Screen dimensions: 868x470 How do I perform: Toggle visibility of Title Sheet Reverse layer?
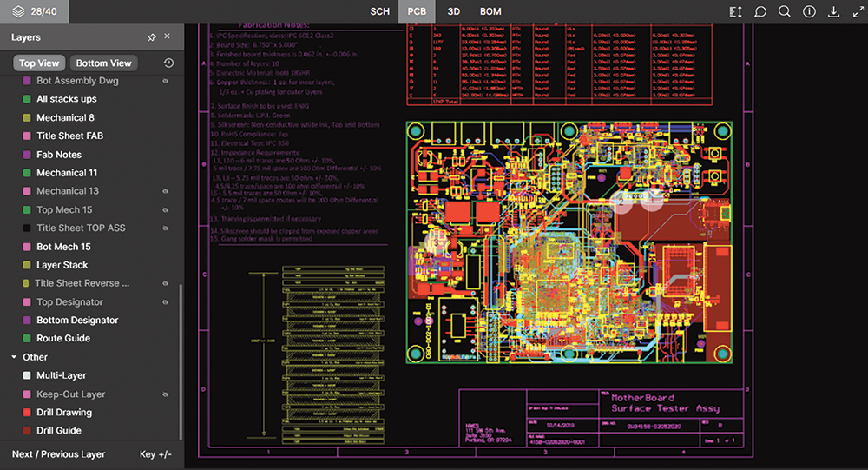click(x=165, y=283)
